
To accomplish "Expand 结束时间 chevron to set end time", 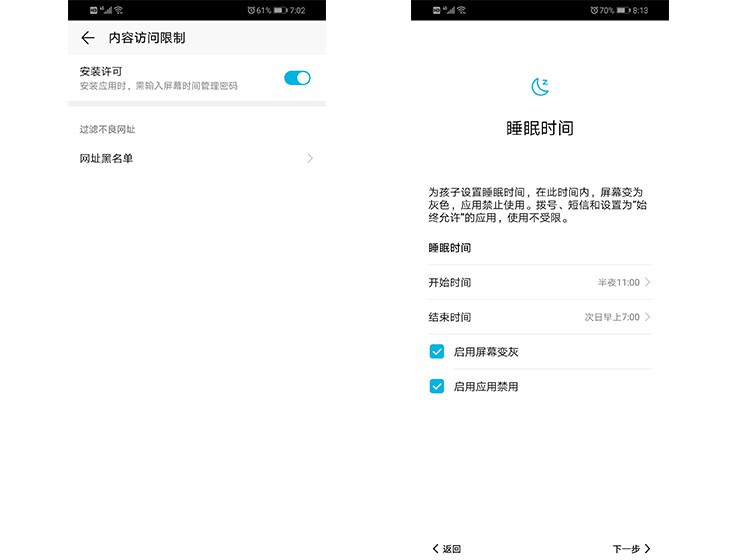I will pyautogui.click(x=648, y=317).
